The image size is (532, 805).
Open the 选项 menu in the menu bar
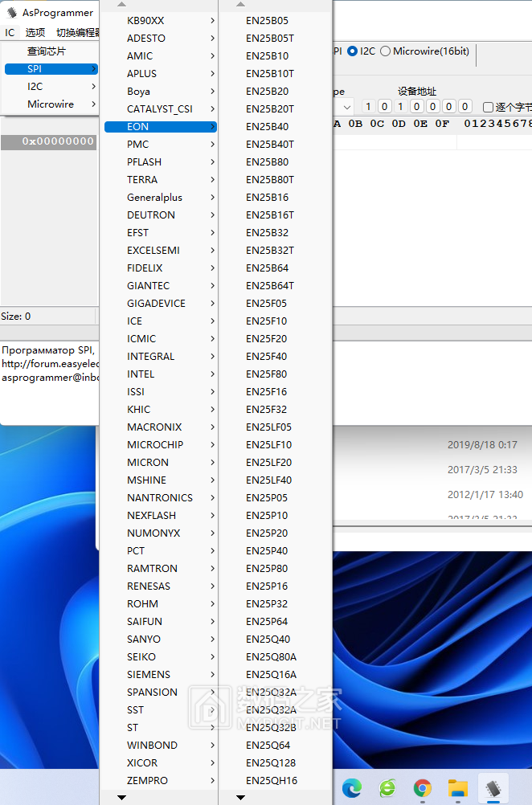coord(35,32)
